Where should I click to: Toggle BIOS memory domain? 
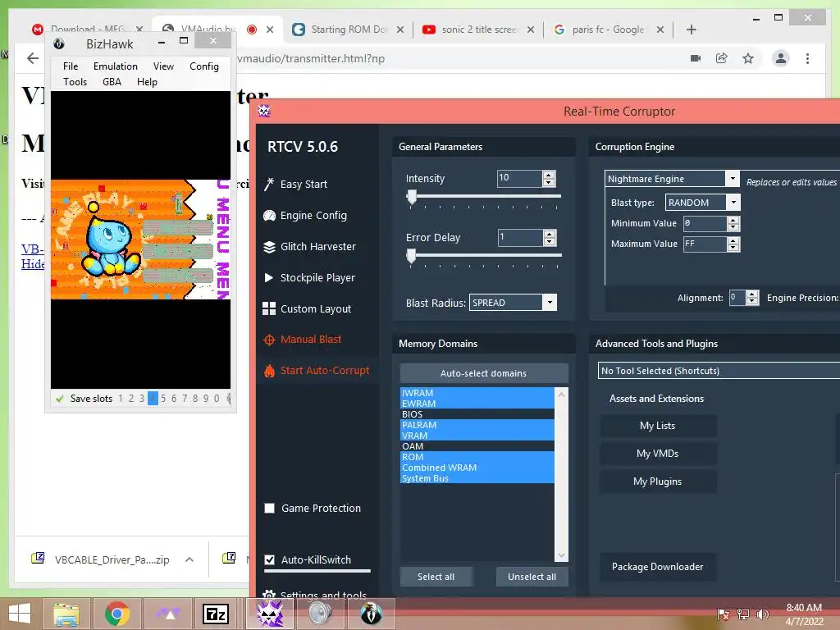coord(477,414)
